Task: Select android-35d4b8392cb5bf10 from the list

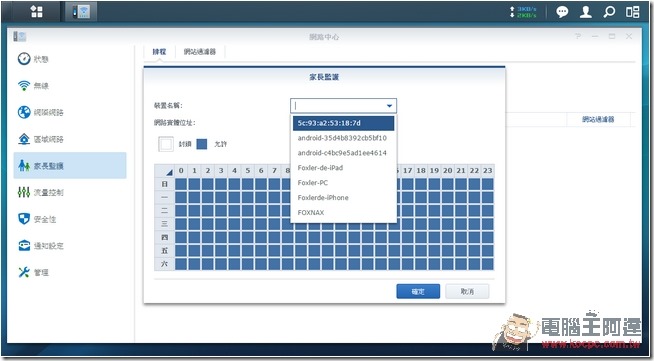Action: (x=342, y=138)
